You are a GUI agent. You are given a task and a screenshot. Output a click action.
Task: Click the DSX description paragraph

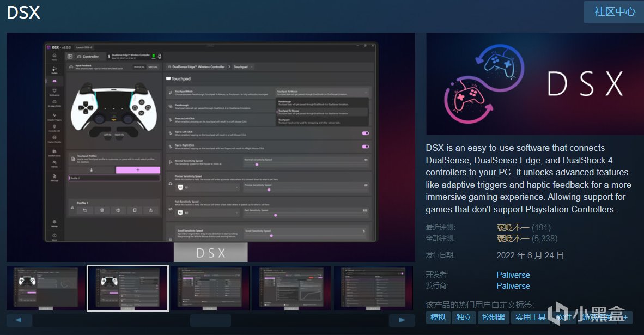pyautogui.click(x=528, y=179)
